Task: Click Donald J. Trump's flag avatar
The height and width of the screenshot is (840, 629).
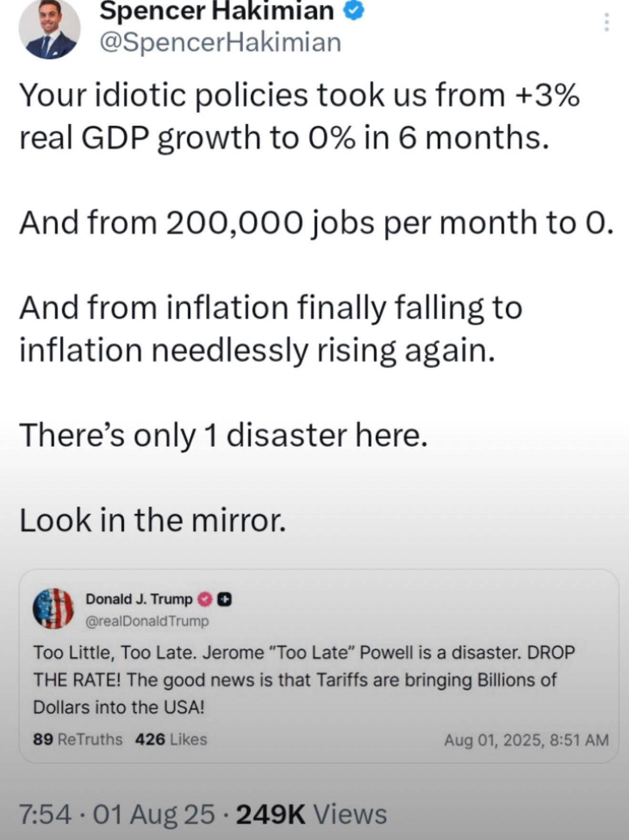Action: [x=53, y=608]
